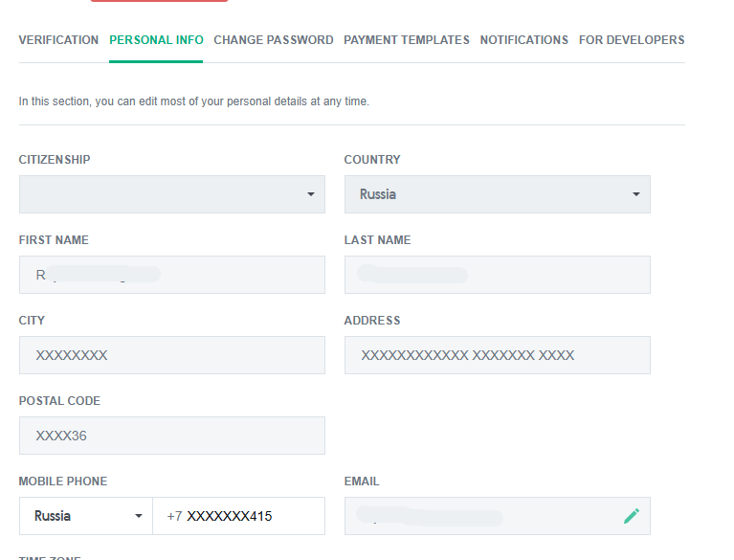Open the Citizenship dropdown
The height and width of the screenshot is (560, 734).
171,194
